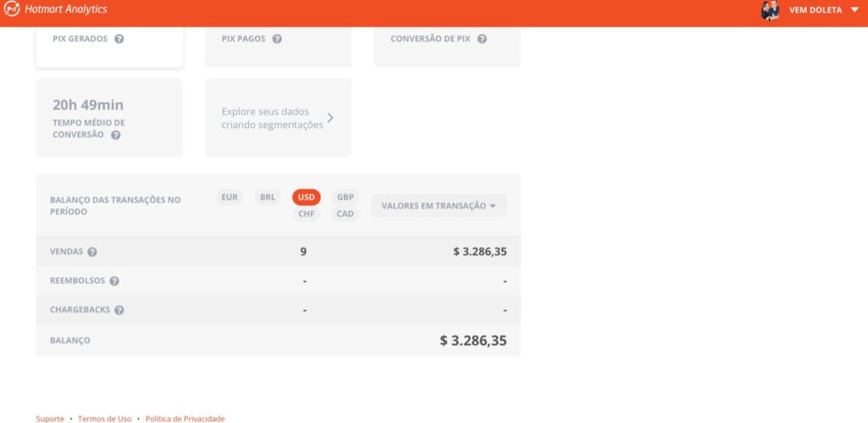
Task: Click the help icon next to REEMBOLSOS
Action: 114,281
